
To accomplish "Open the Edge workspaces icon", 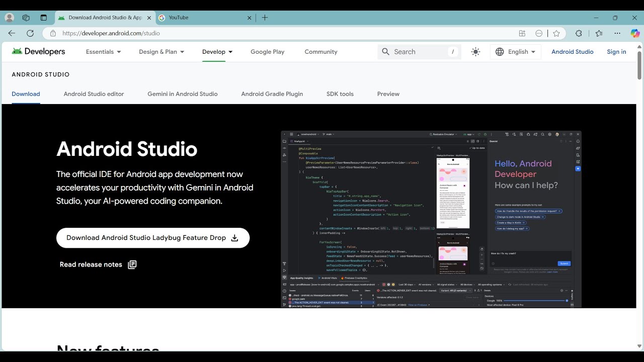I will click(x=26, y=18).
